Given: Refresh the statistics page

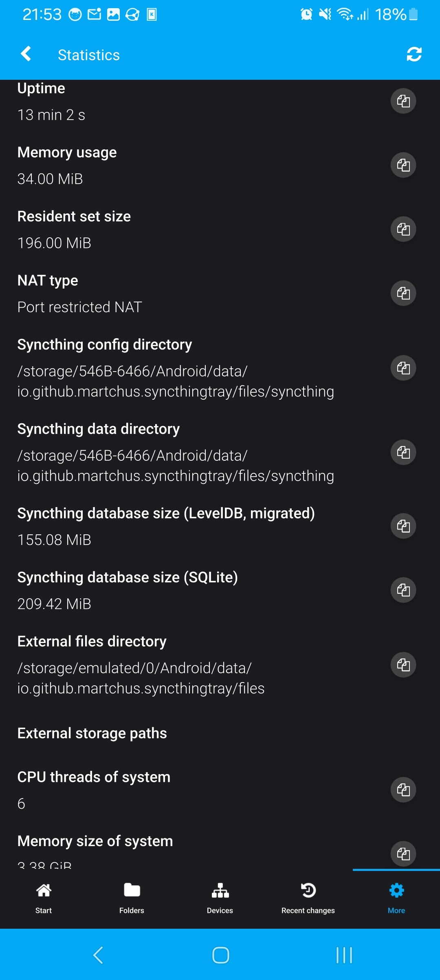Looking at the screenshot, I should [x=414, y=55].
